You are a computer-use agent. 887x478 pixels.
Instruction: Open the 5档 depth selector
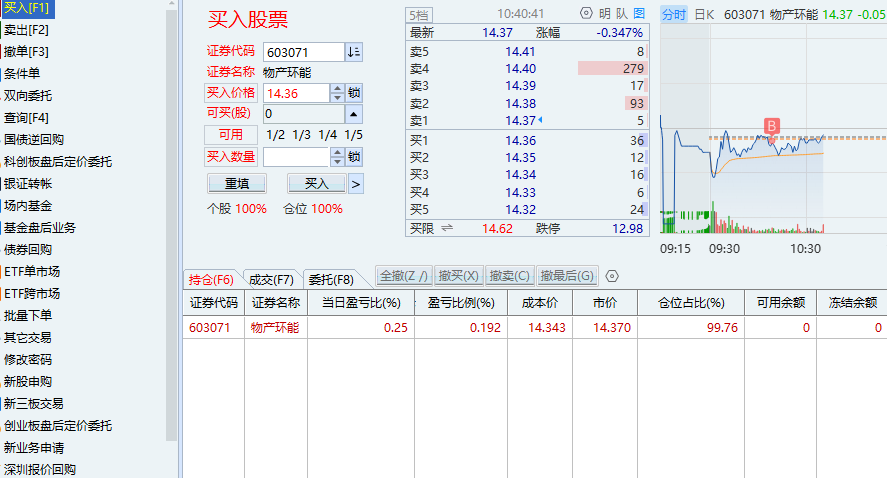pos(419,15)
